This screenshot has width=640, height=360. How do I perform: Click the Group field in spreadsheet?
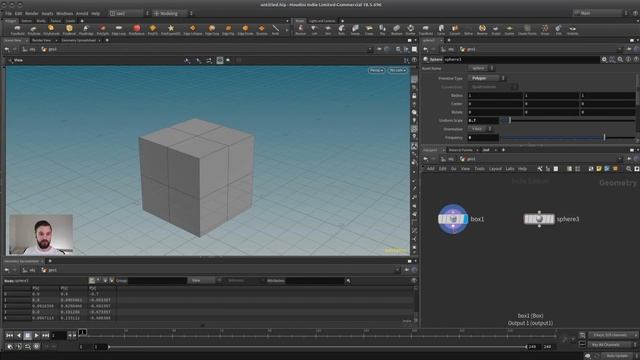(x=157, y=281)
